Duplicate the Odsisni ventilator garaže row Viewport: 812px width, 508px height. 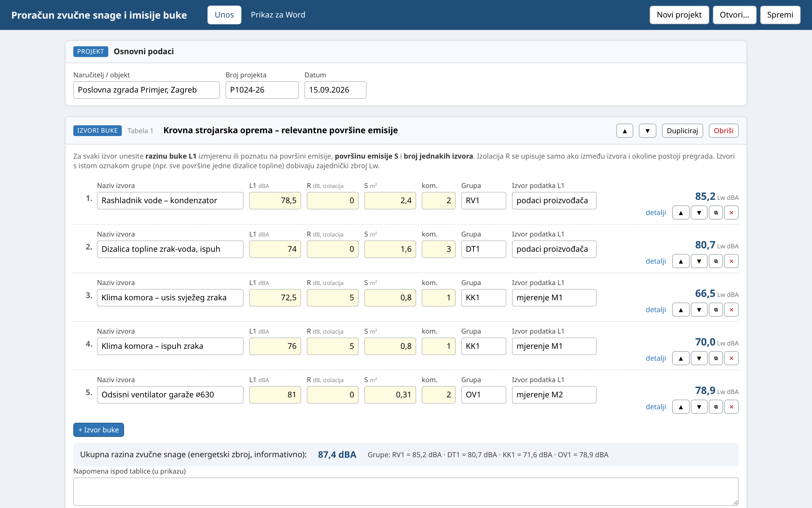pyautogui.click(x=716, y=407)
